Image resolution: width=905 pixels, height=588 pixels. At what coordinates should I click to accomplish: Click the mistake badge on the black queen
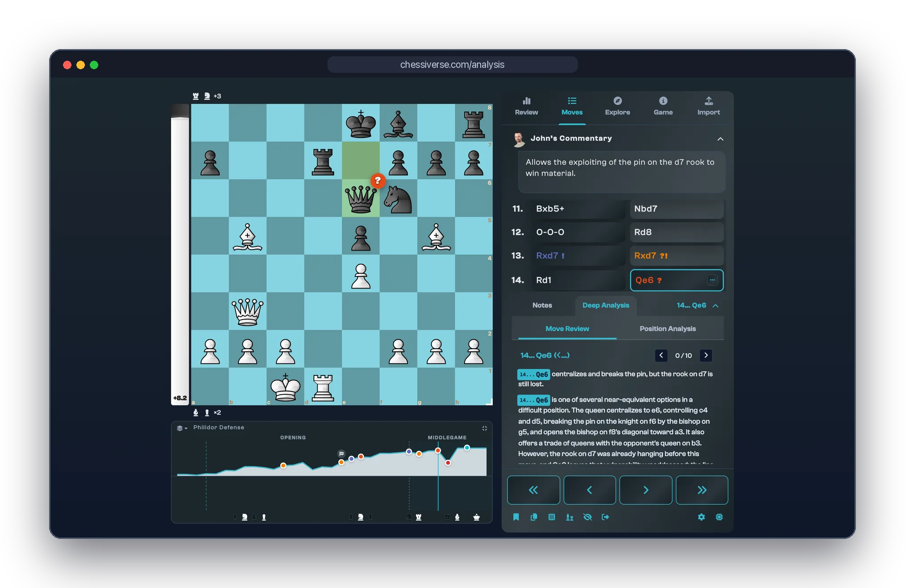point(378,180)
